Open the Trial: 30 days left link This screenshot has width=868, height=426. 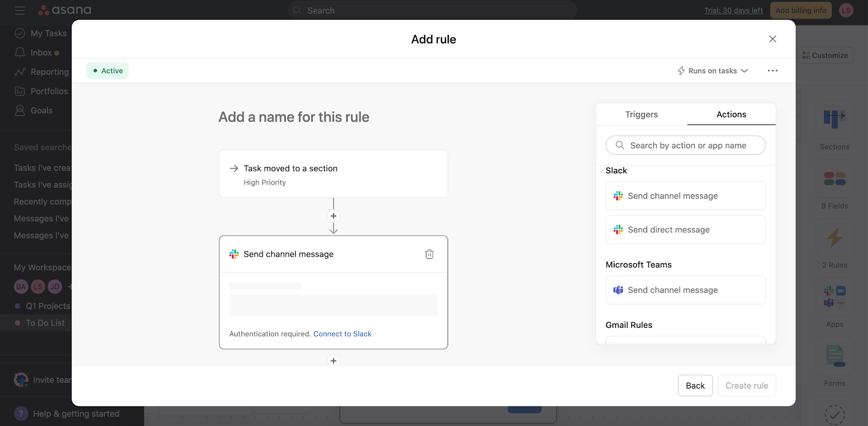click(733, 10)
